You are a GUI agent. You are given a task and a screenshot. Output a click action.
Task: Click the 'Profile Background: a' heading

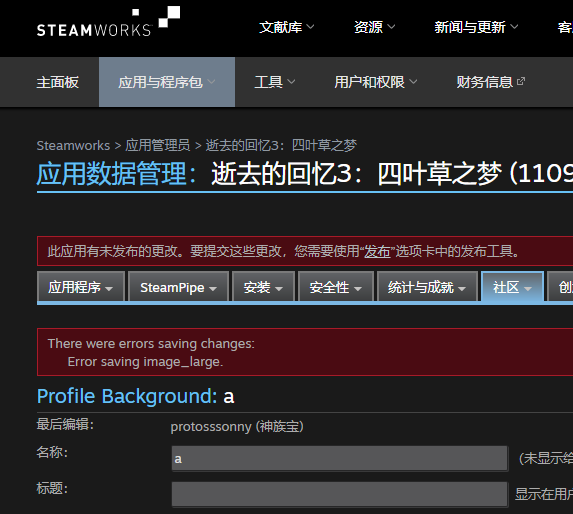[x=136, y=396]
